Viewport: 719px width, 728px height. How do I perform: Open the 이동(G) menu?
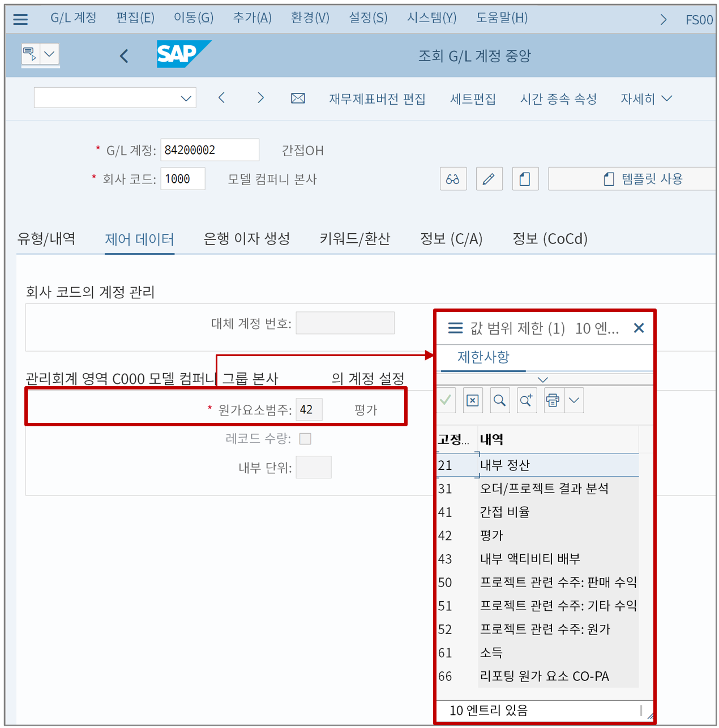click(x=194, y=18)
